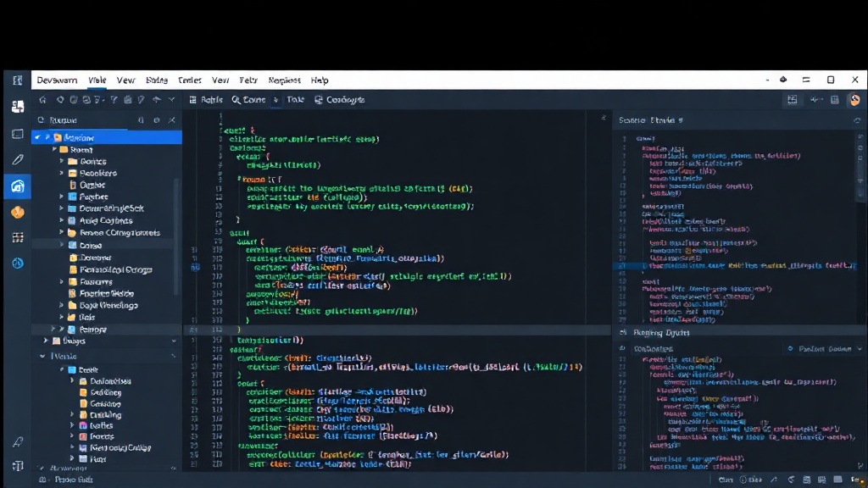Open the chevron-down at end of left toolbar
This screenshot has height=488, width=868.
point(171,100)
